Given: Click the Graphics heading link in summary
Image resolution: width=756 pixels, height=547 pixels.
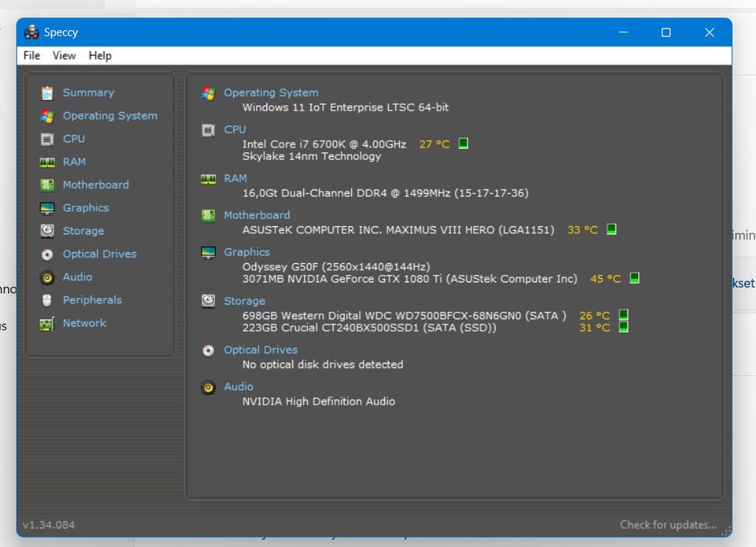Looking at the screenshot, I should [246, 252].
